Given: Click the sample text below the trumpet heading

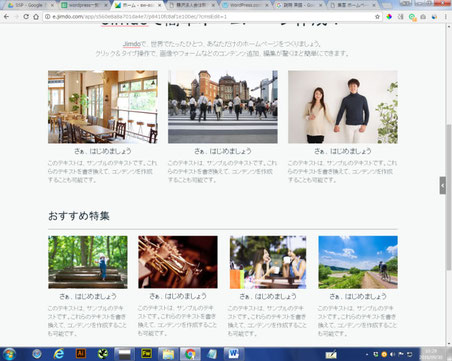Looking at the screenshot, I should 177,321.
